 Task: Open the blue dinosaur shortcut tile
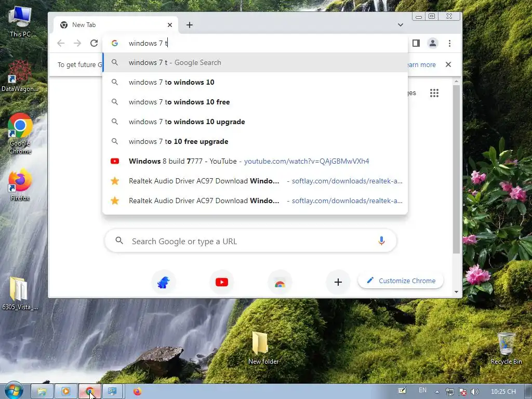[164, 282]
